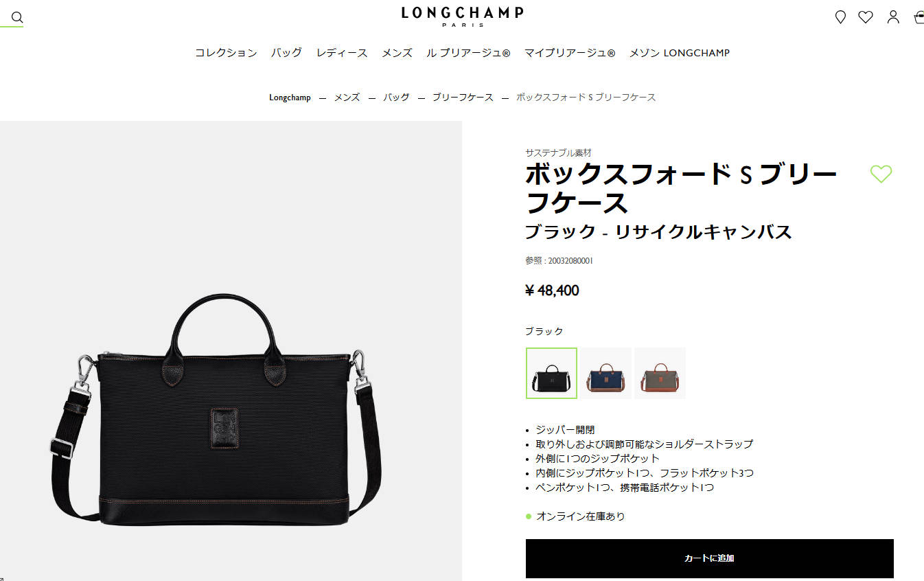
Task: Click the image zoom icon at bottom-left
Action: [x=2, y=578]
